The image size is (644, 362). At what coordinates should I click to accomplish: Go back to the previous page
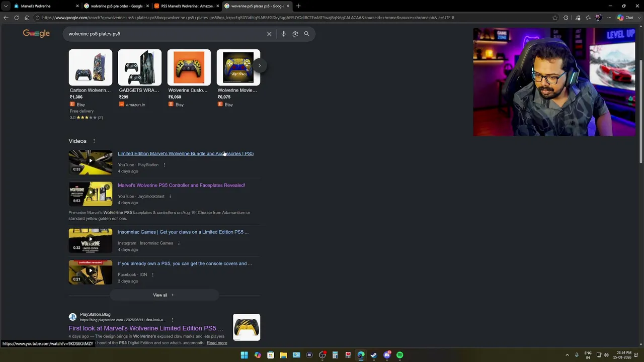click(6, 18)
